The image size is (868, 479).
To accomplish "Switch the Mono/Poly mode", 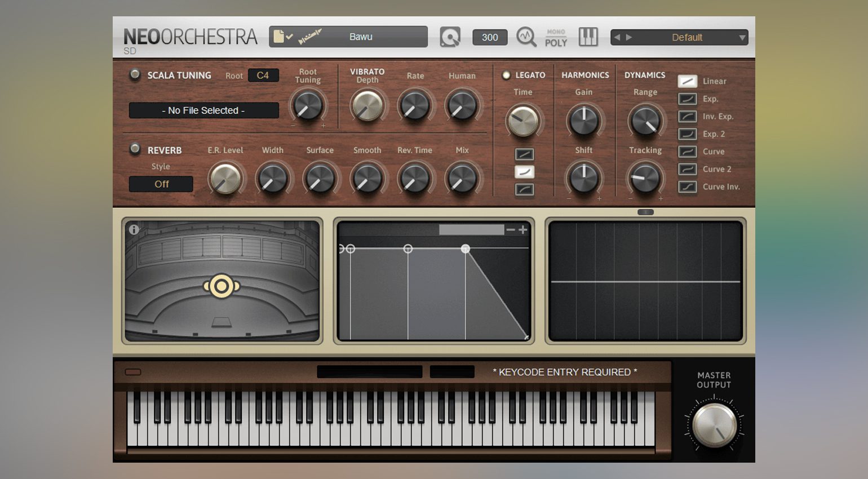I will point(556,38).
